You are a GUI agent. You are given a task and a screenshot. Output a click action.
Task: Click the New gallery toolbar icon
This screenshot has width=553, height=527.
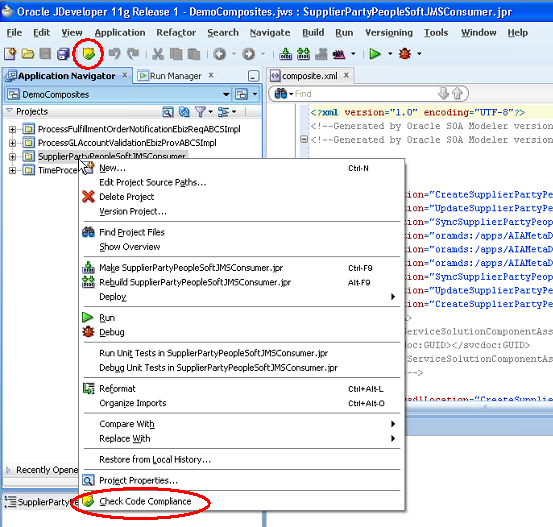(10, 54)
